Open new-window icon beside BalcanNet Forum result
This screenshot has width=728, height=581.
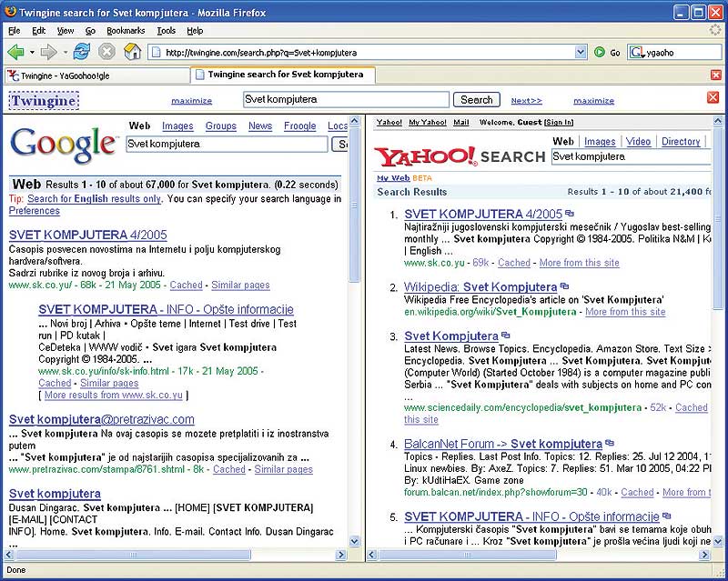coord(610,443)
